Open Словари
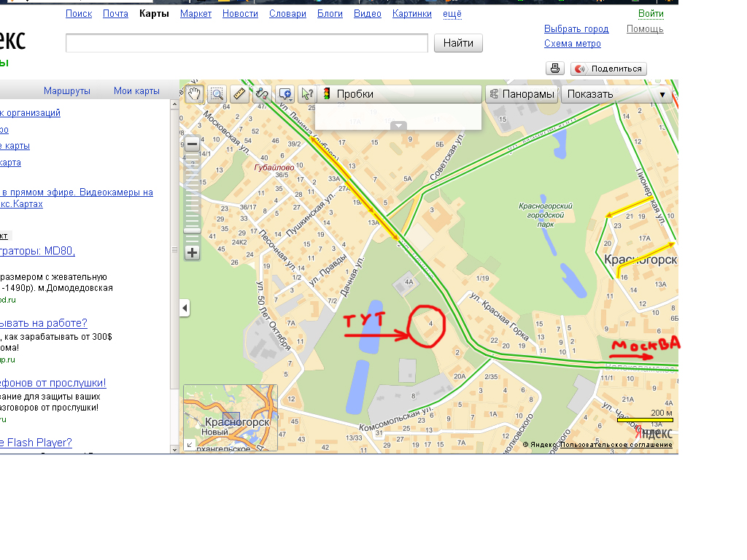The width and height of the screenshot is (747, 560). point(287,14)
